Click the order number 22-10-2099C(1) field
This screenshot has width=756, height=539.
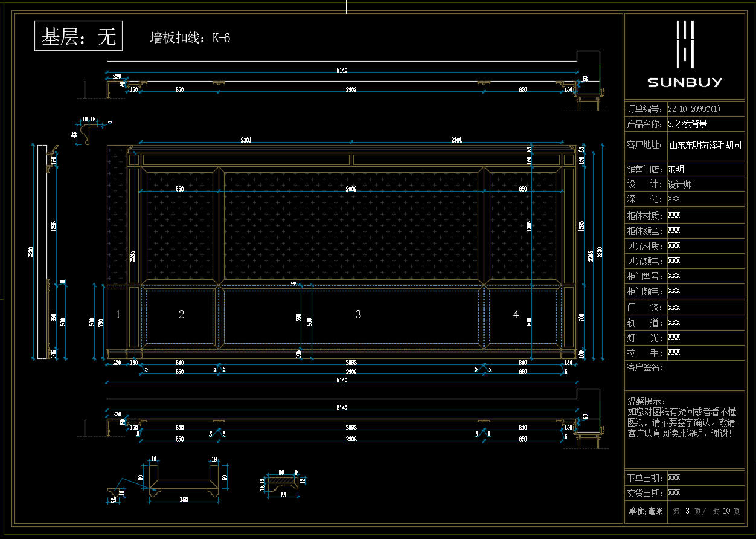point(694,109)
